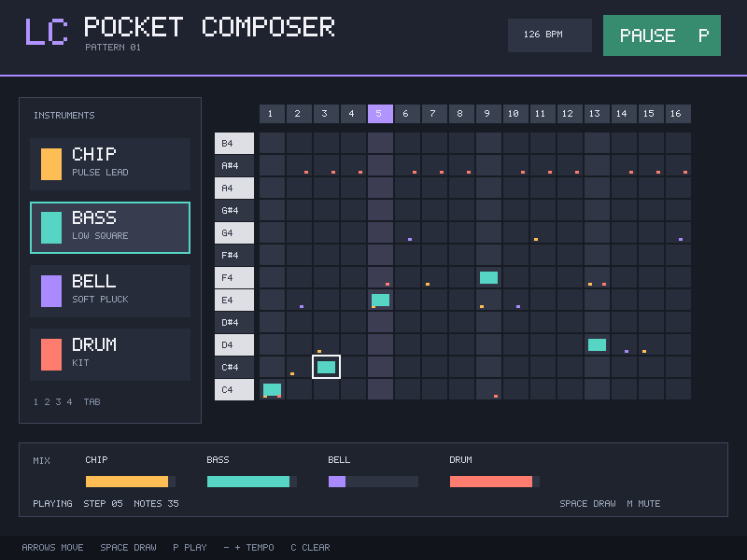Click the STEP 05 status text

click(x=103, y=503)
